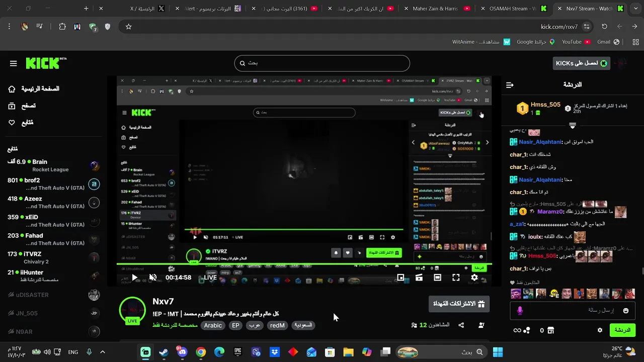The image size is (644, 362).
Task: Click the Hmss_505 leaderboard entry
Action: pyautogui.click(x=538, y=108)
